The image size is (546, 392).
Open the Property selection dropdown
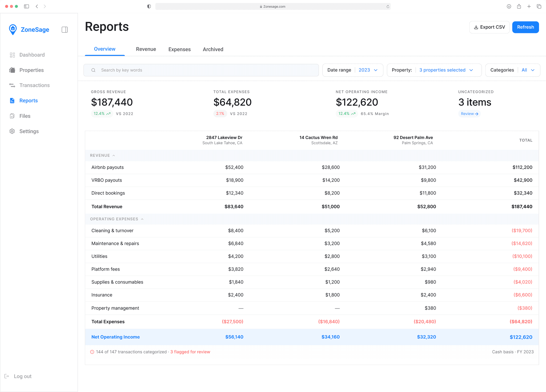[434, 70]
